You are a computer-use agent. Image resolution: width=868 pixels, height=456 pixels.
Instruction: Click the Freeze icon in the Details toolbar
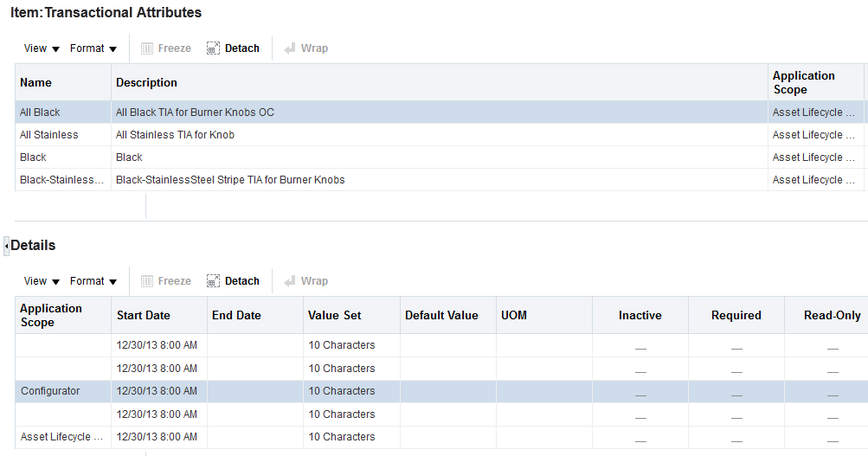(147, 281)
